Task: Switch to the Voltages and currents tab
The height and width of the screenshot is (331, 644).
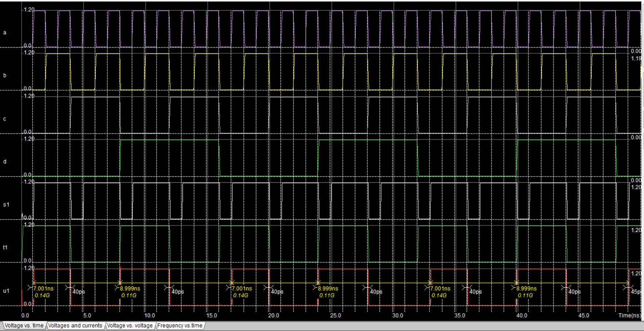Action: coord(76,326)
